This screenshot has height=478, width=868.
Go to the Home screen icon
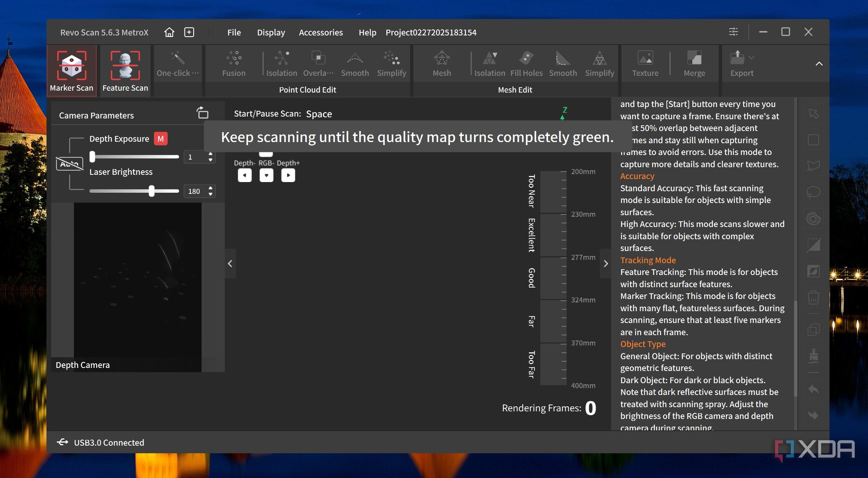pyautogui.click(x=169, y=32)
